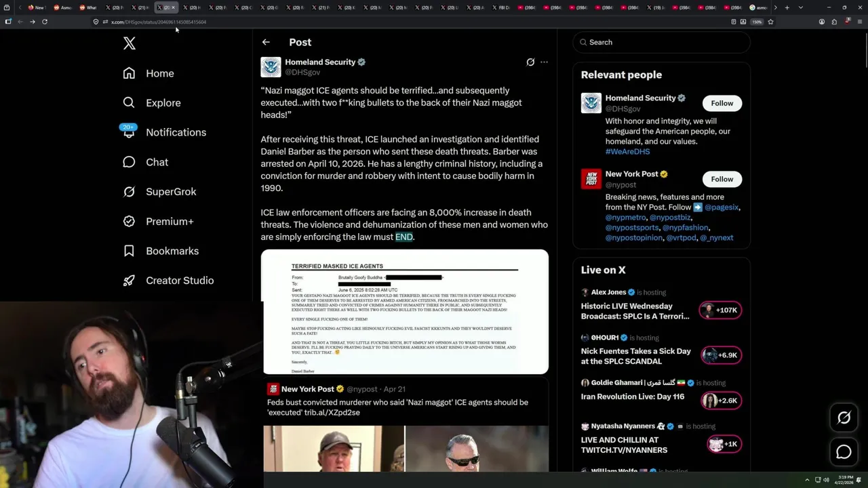Viewport: 868px width, 488px height.
Task: Open Notifications bell with 20+ badge
Action: pos(128,131)
